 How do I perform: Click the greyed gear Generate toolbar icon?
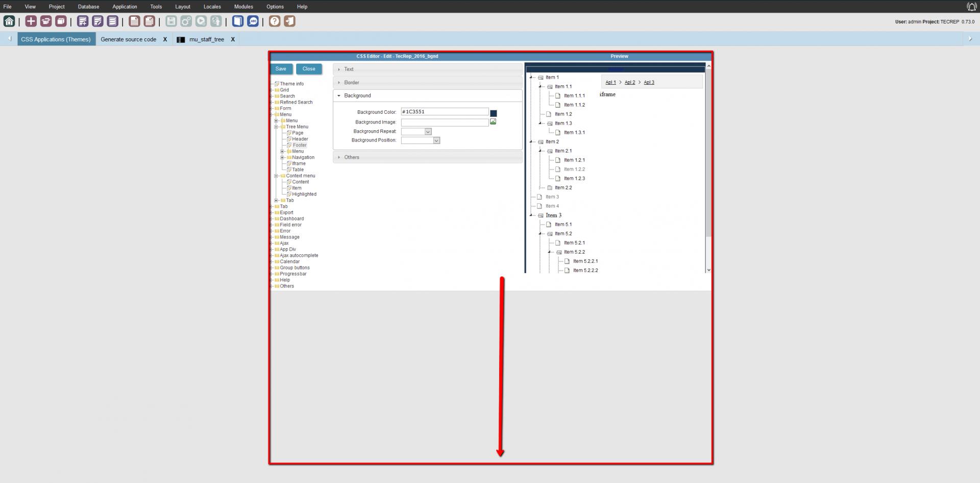[186, 21]
